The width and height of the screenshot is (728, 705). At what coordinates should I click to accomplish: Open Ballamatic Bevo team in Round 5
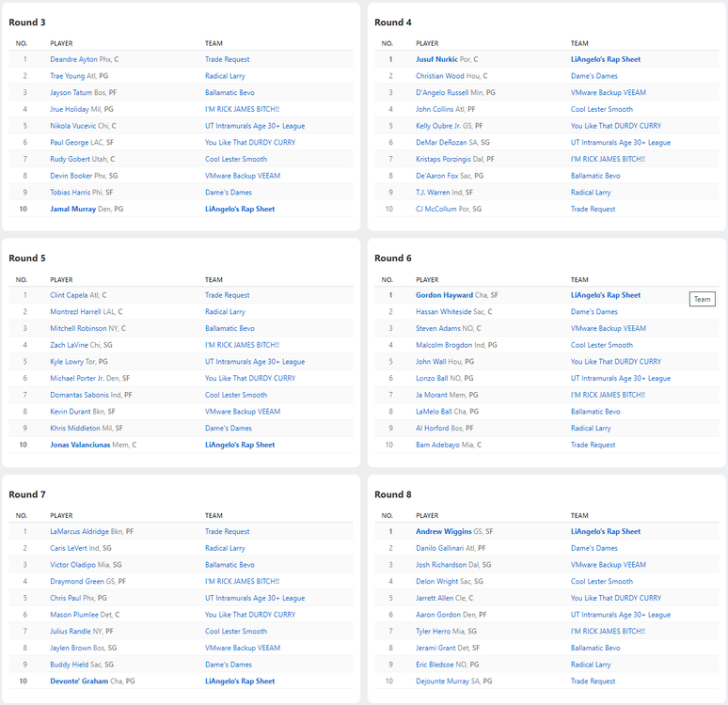(x=229, y=329)
